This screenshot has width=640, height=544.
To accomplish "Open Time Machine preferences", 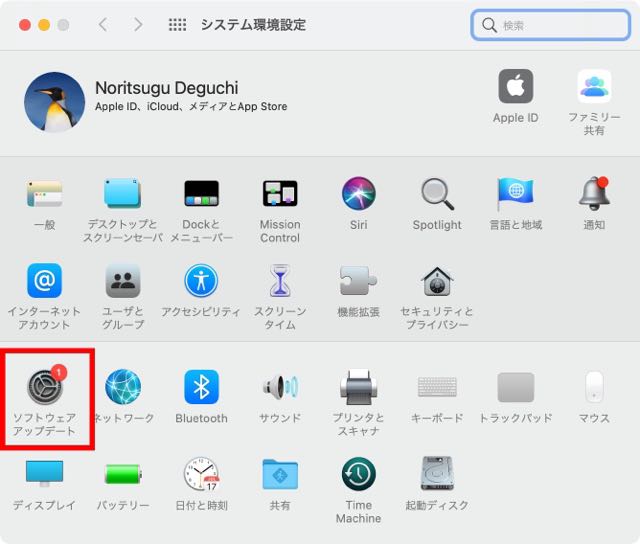I will 358,474.
